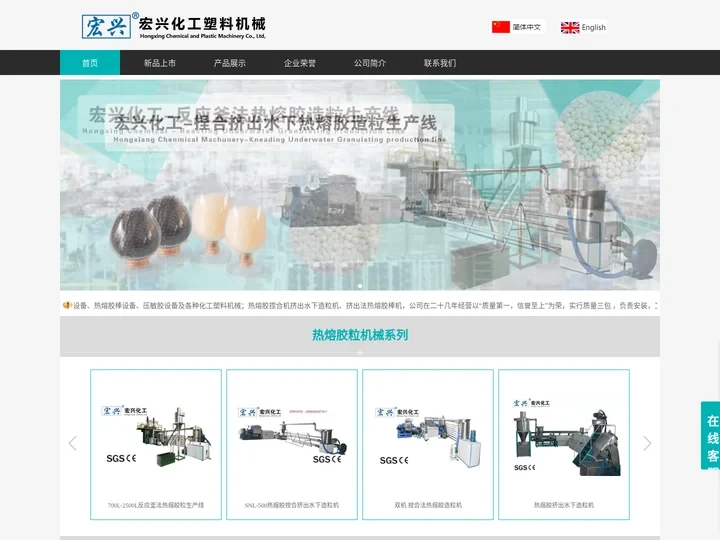Click the main banner image
This screenshot has height=540, width=720.
[360, 185]
